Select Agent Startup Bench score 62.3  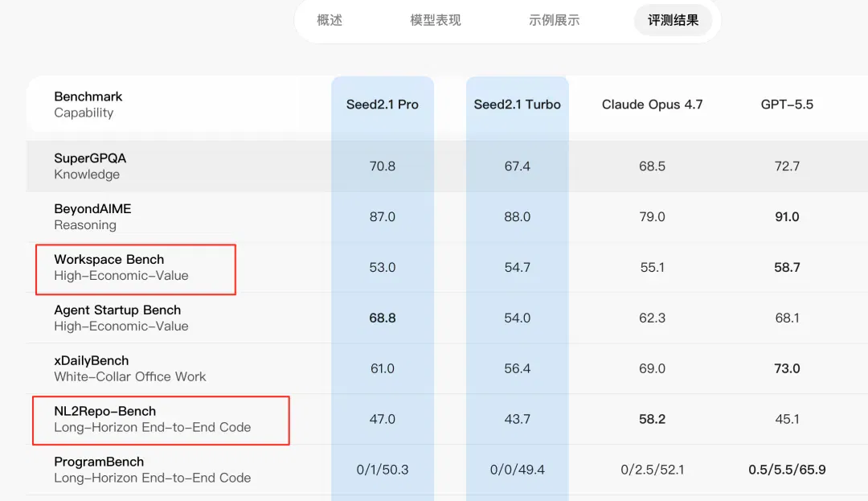(x=652, y=318)
